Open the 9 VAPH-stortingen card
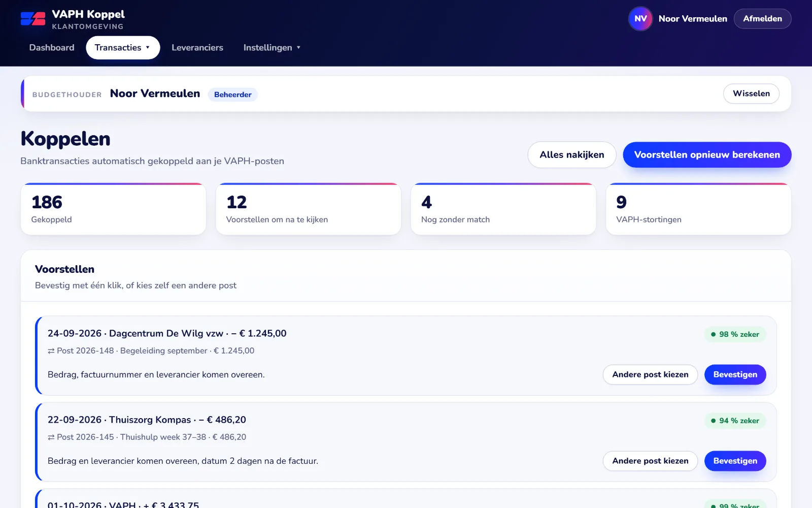This screenshot has height=508, width=812. coord(698,209)
